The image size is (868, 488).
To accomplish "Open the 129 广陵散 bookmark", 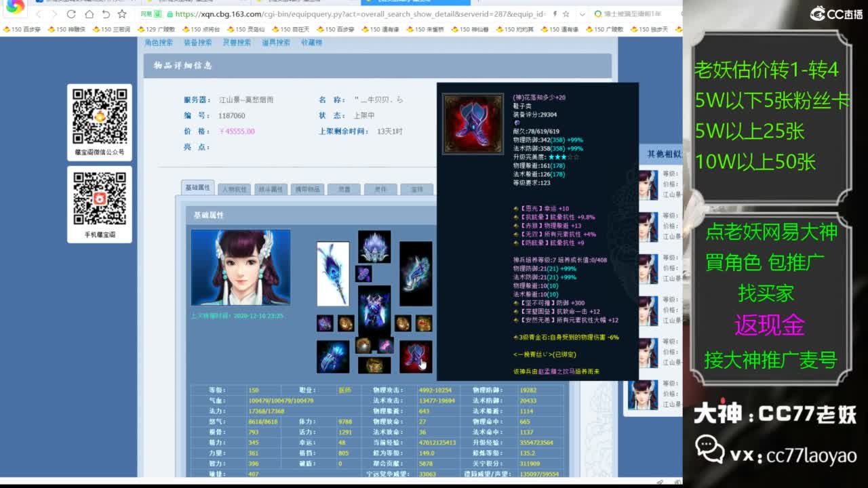I will pos(156,30).
